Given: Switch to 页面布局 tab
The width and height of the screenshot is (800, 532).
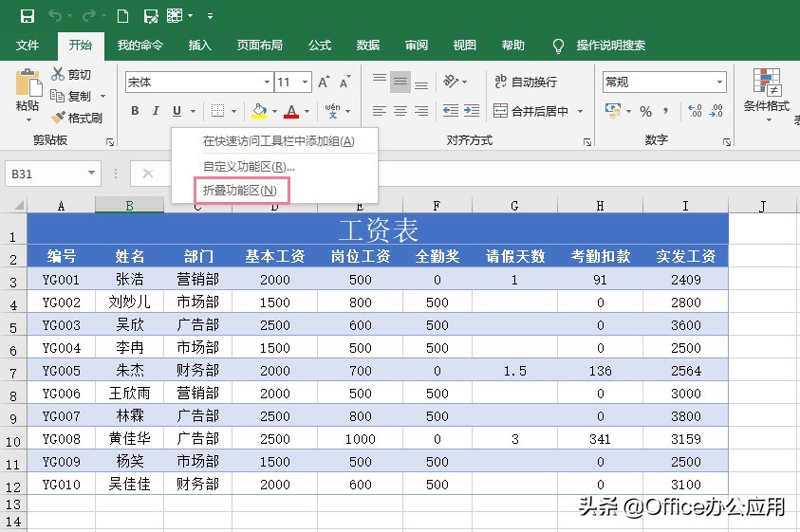Looking at the screenshot, I should click(259, 46).
